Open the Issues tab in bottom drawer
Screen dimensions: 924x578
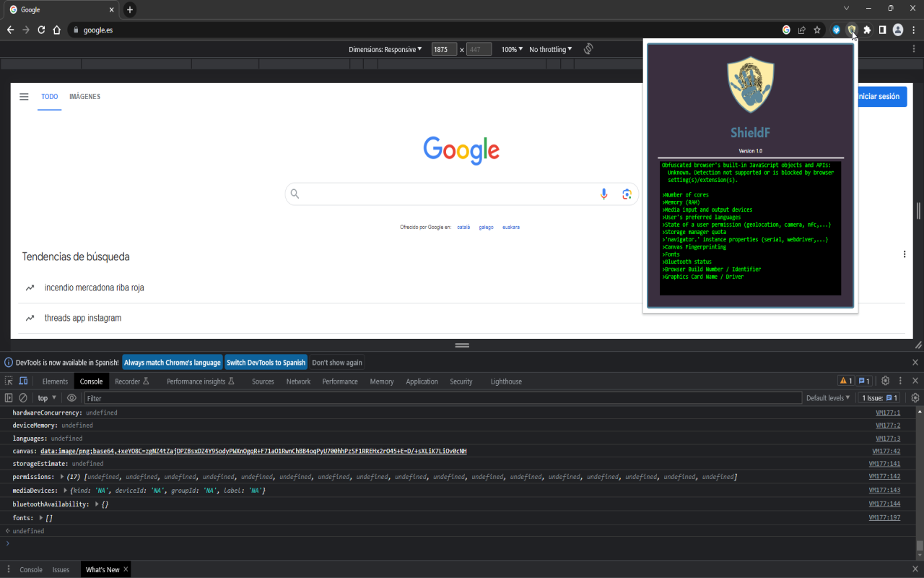pos(61,570)
